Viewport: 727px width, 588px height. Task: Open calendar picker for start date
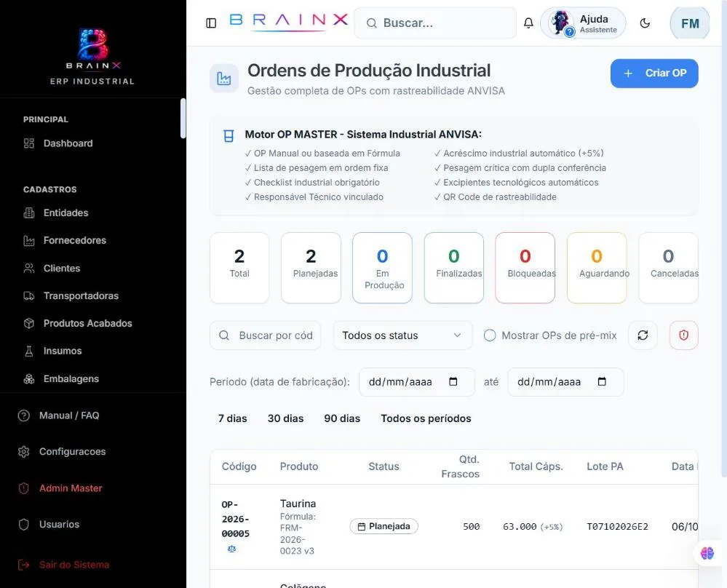pyautogui.click(x=453, y=381)
